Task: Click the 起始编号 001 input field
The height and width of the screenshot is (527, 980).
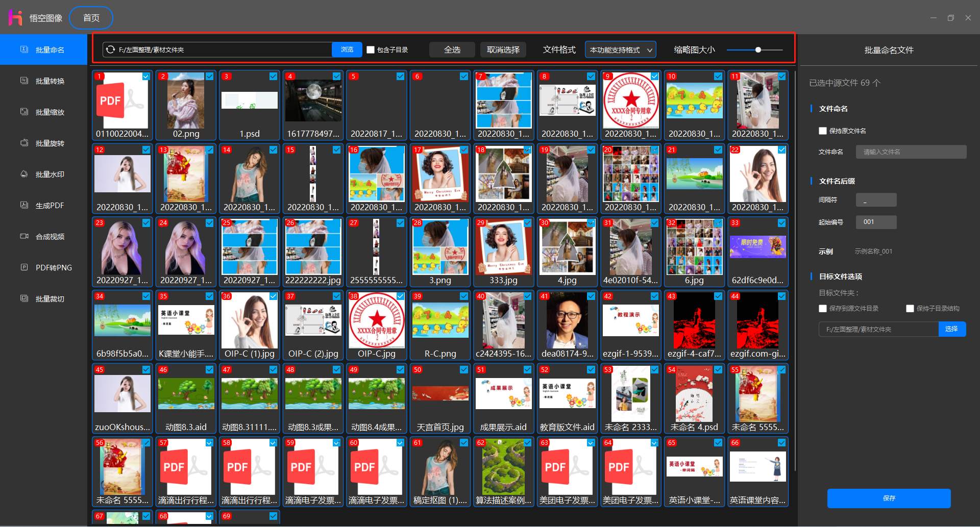Action: click(876, 222)
